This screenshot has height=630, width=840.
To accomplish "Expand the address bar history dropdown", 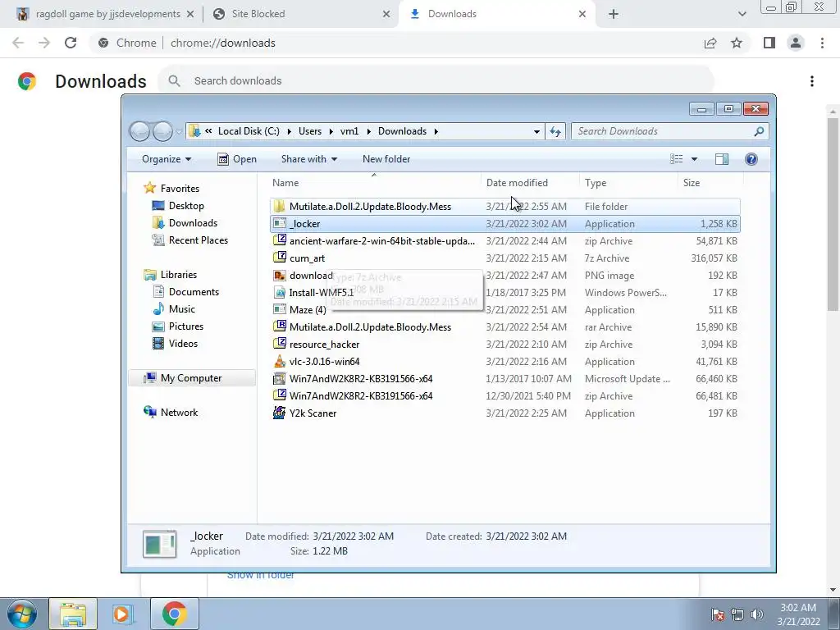I will (x=536, y=131).
